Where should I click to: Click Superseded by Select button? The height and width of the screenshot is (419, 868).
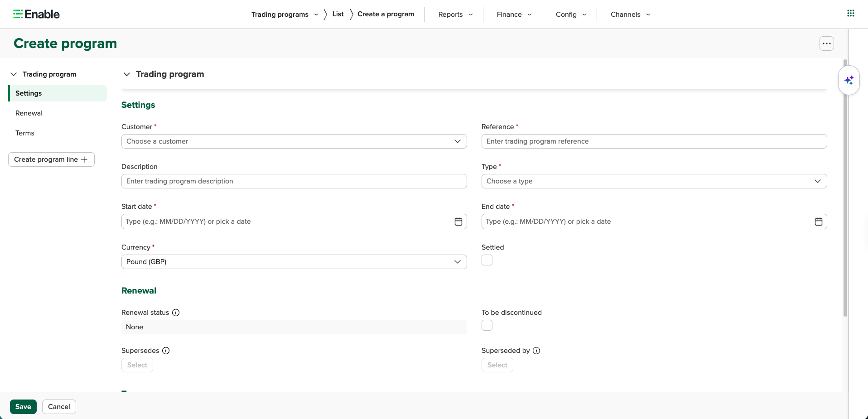click(x=497, y=365)
